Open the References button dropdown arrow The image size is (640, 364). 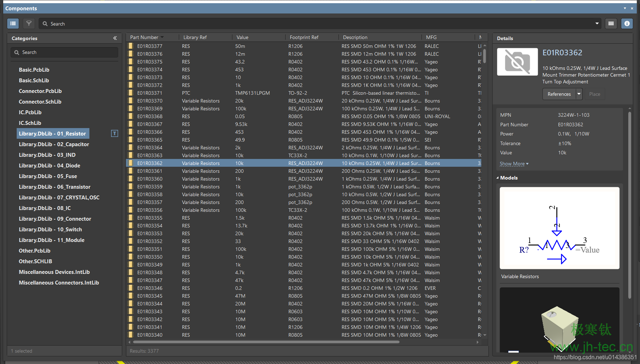tap(579, 94)
